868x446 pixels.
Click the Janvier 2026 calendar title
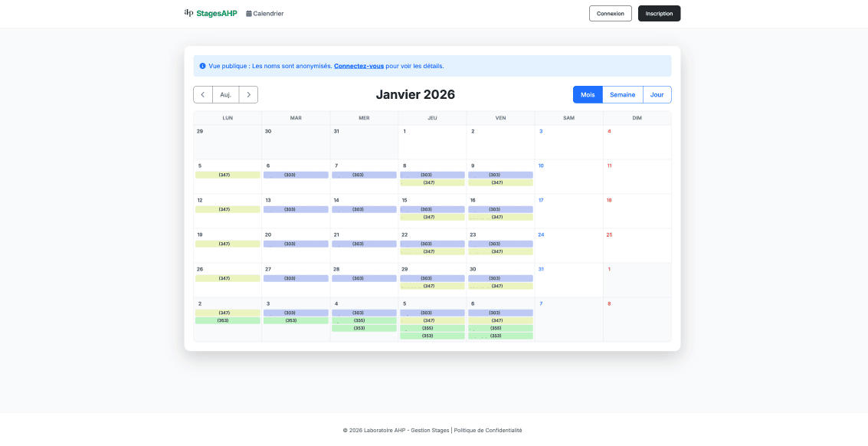415,95
